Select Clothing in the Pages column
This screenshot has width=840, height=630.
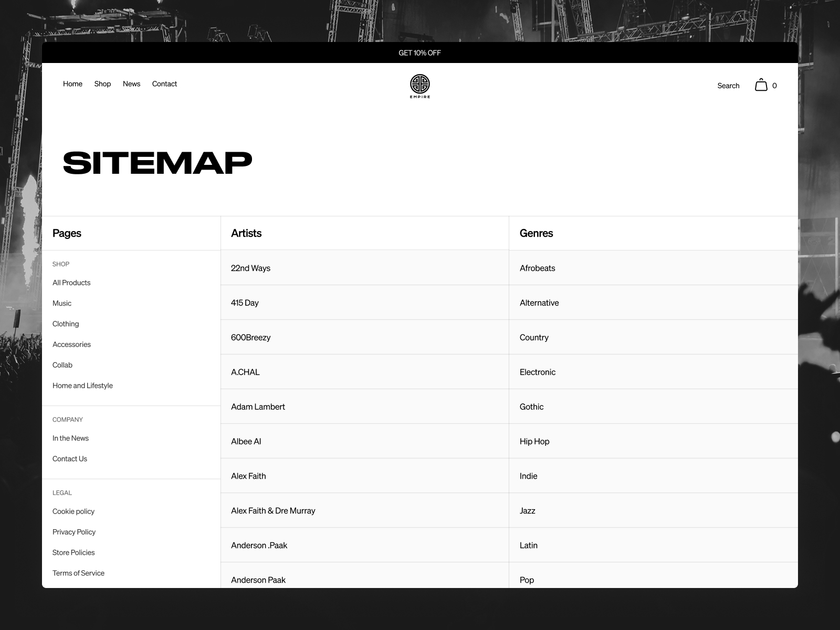tap(65, 323)
